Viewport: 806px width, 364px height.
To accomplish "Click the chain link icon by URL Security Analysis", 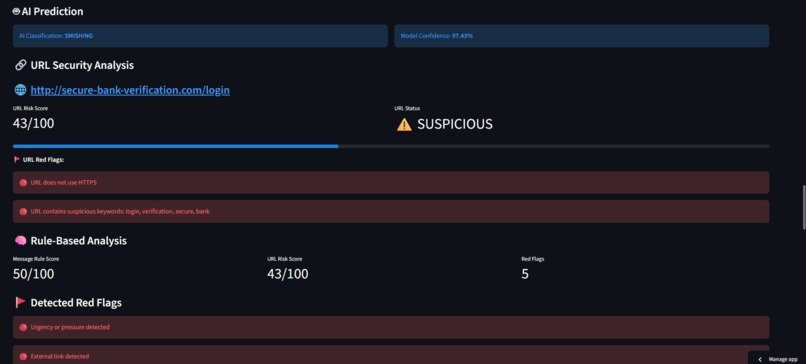I will [x=21, y=65].
